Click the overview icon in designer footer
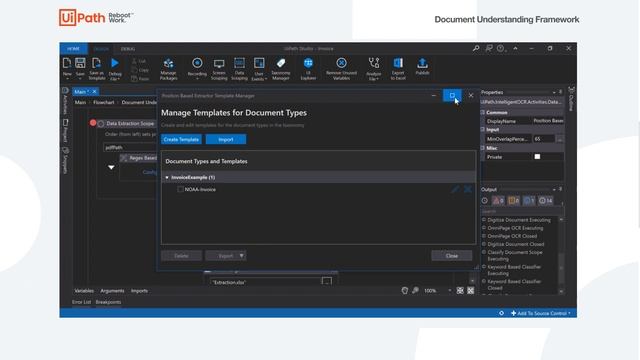640x360 pixels. tap(471, 290)
